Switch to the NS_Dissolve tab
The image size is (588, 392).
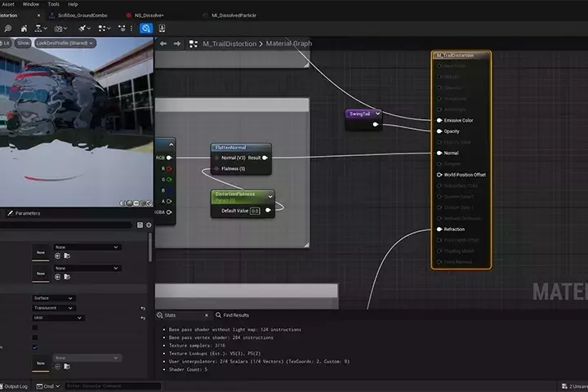pos(149,16)
